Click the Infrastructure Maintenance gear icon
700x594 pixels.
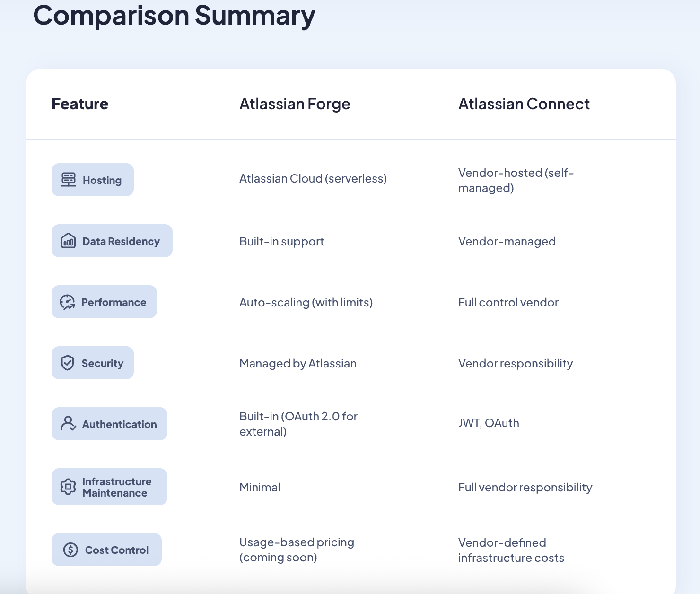(68, 487)
